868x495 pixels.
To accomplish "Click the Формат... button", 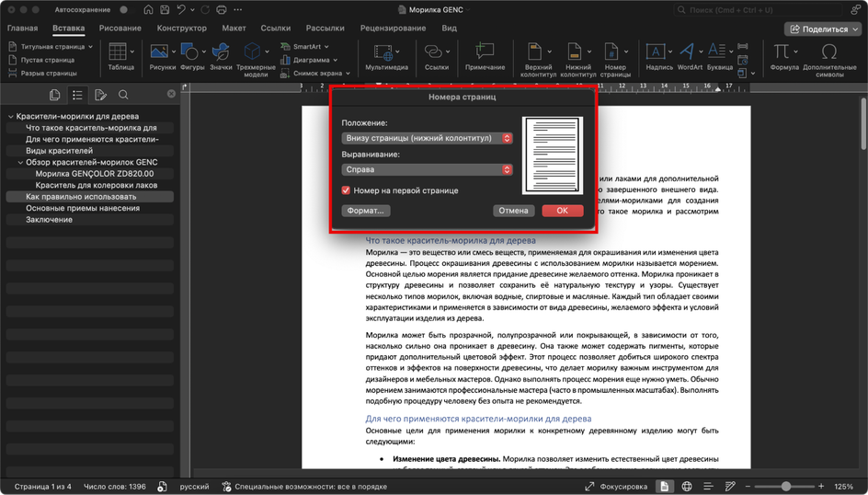I will coord(365,211).
